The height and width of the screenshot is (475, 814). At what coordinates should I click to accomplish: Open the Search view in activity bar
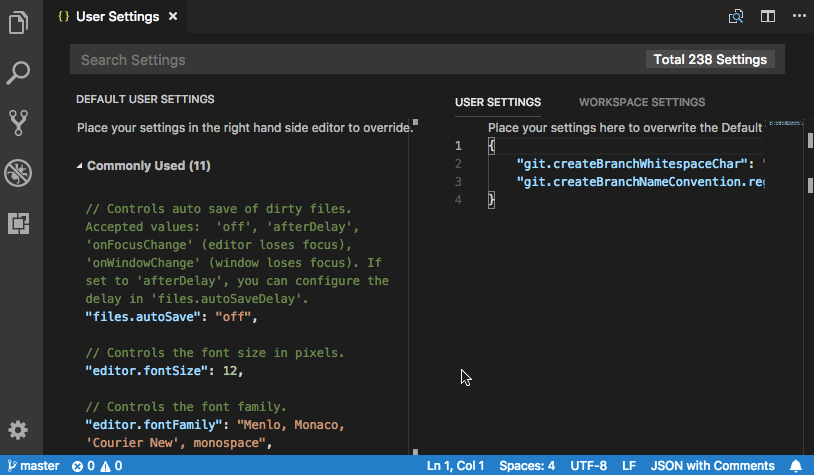click(x=18, y=72)
